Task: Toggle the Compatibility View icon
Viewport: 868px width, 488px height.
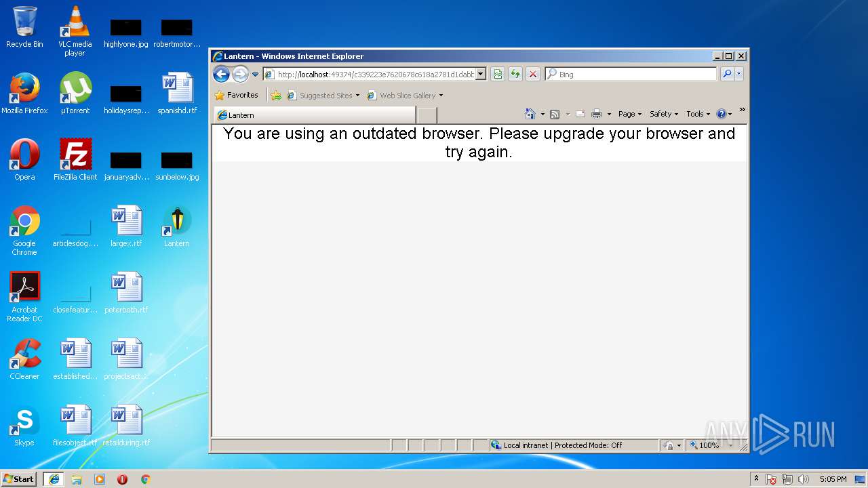Action: point(498,75)
